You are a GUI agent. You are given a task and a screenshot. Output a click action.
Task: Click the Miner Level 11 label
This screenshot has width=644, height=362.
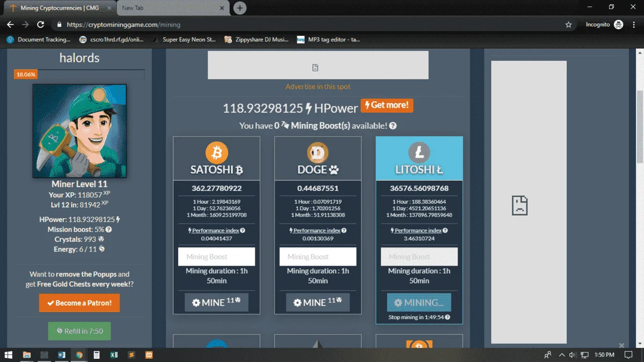click(x=79, y=184)
